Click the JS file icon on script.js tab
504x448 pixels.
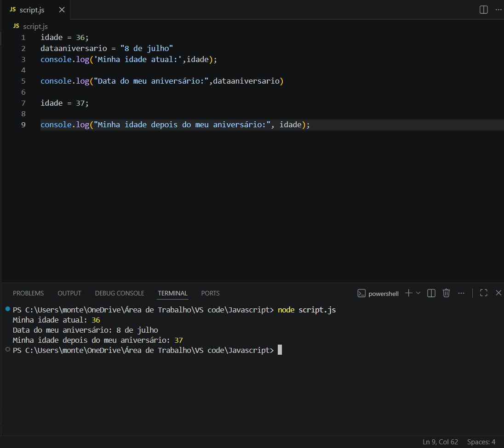(x=12, y=10)
